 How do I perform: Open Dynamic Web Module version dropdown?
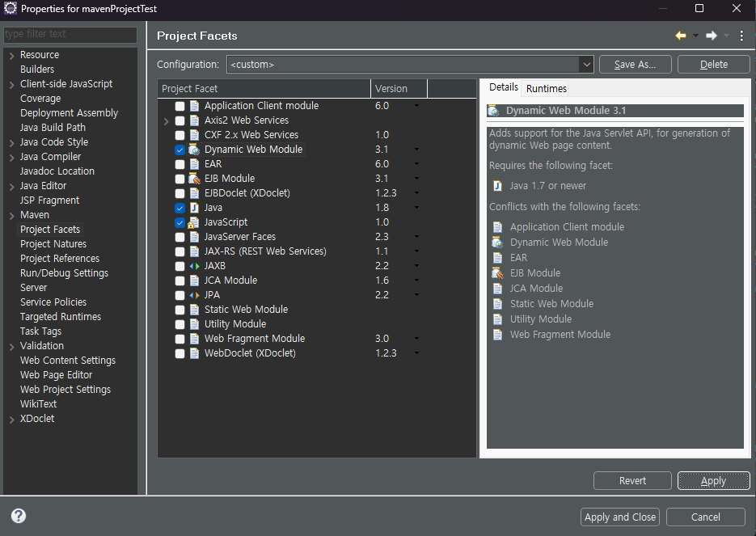(416, 150)
